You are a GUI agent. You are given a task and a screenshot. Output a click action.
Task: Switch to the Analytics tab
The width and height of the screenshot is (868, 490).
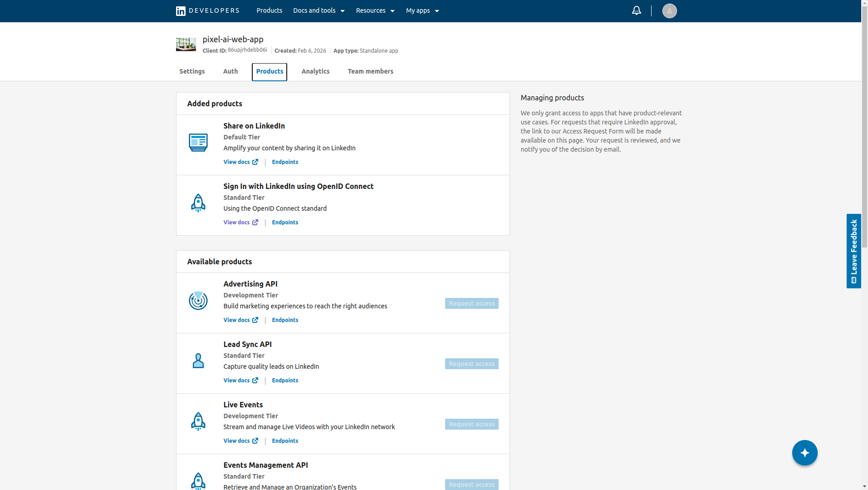pos(315,71)
